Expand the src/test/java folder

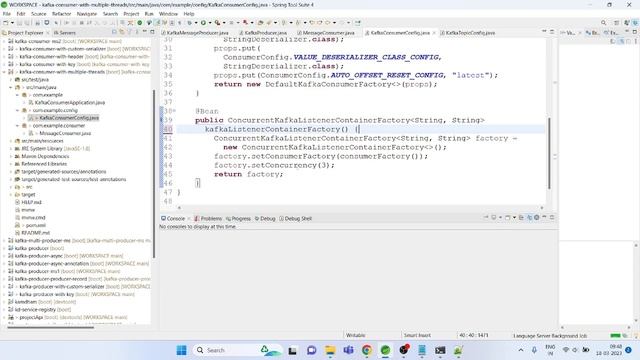tap(11, 80)
